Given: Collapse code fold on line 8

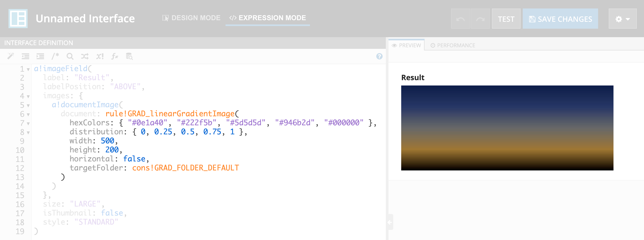Looking at the screenshot, I should click(x=28, y=133).
